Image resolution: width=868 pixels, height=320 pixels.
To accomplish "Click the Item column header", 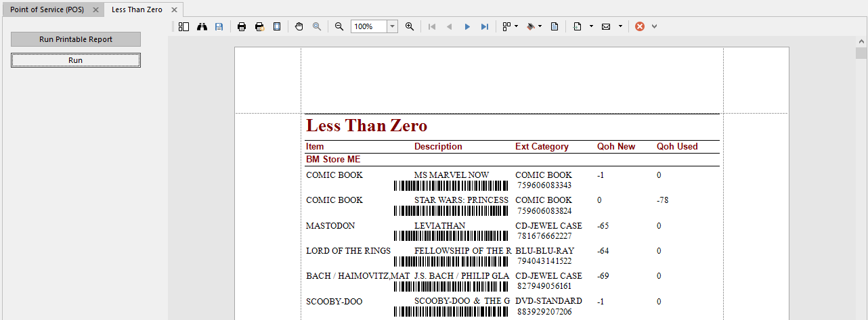I will [315, 146].
